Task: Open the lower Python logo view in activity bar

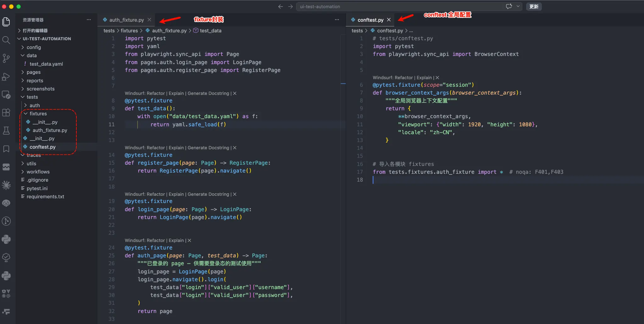Action: [6, 276]
